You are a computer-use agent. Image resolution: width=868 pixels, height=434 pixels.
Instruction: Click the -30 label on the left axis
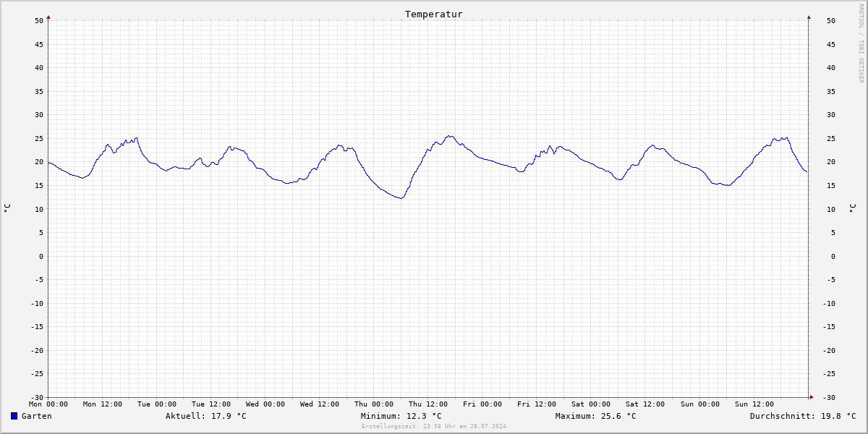(x=38, y=397)
